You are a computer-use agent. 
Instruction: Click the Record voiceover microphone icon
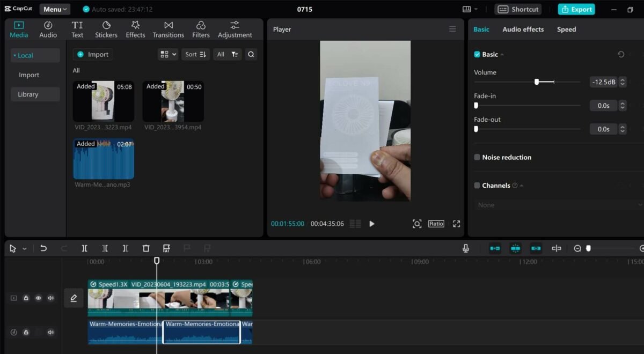pyautogui.click(x=465, y=248)
